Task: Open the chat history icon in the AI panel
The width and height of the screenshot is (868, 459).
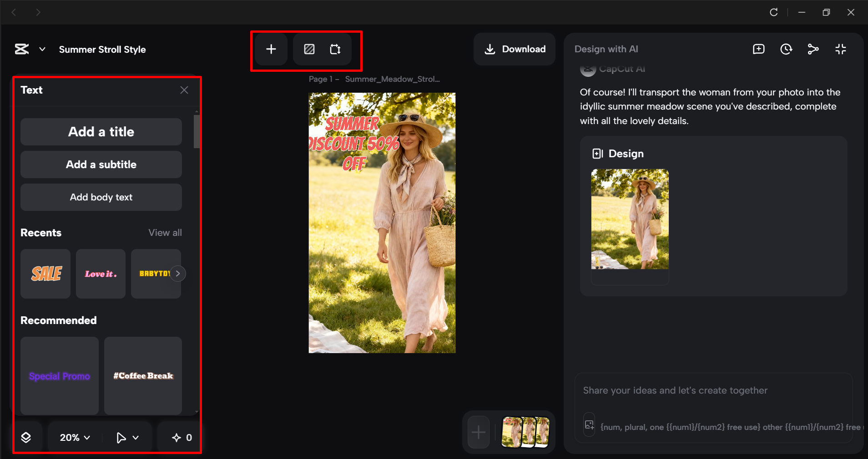Action: click(x=786, y=49)
